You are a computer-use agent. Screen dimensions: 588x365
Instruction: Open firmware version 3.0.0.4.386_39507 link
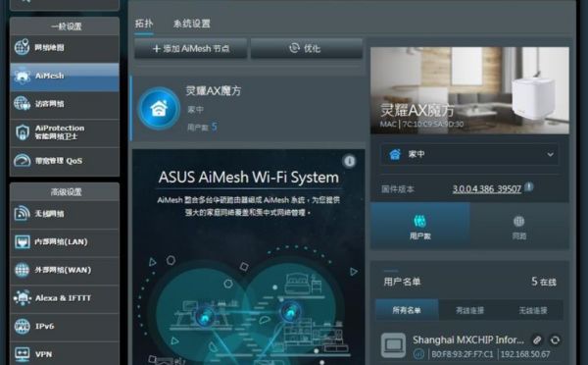pyautogui.click(x=487, y=189)
